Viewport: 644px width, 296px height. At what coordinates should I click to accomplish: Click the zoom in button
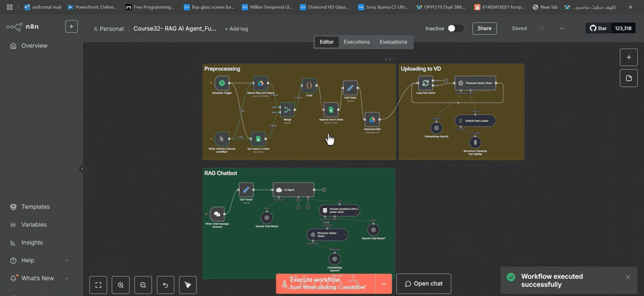(x=121, y=285)
